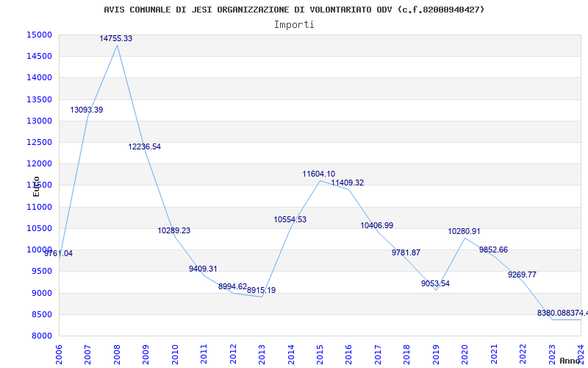The height and width of the screenshot is (368, 588).
Task: Select the 8000 y-axis tick label
Action: (41, 336)
